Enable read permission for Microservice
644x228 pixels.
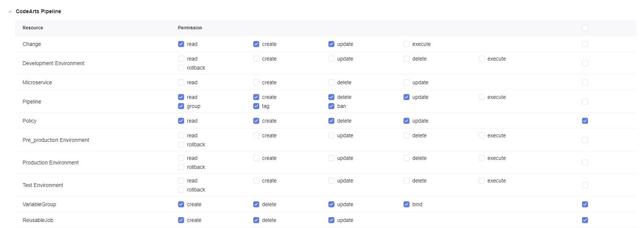pos(181,82)
